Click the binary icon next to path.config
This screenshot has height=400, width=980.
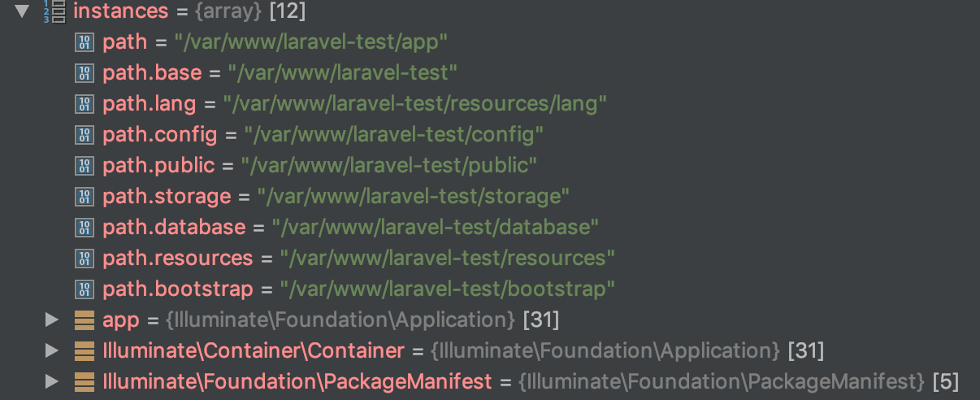[85, 135]
